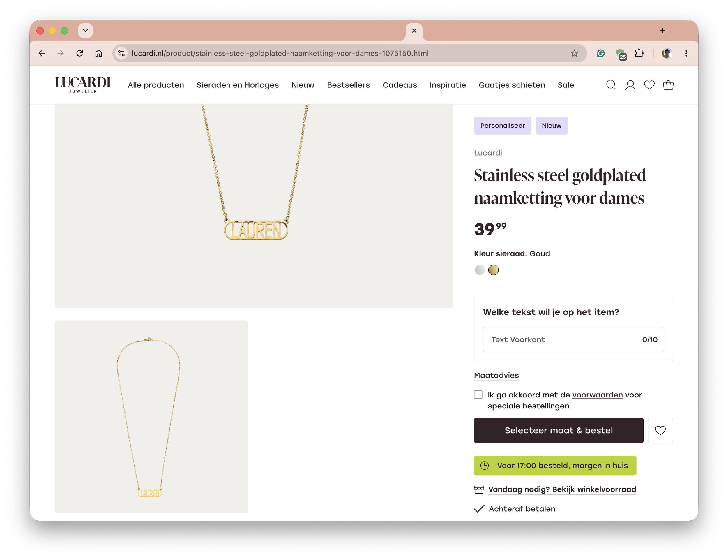
Task: Open the shopping bag icon
Action: point(668,85)
